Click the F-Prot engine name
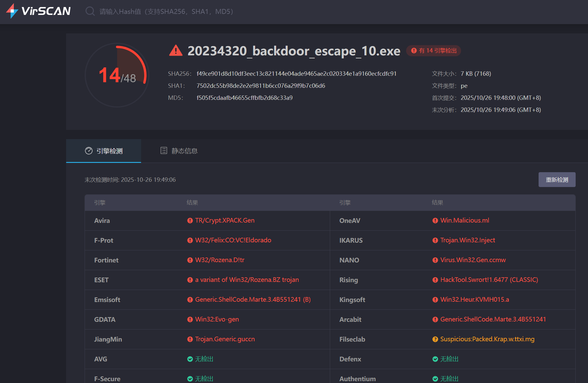The height and width of the screenshot is (383, 588). pos(104,240)
